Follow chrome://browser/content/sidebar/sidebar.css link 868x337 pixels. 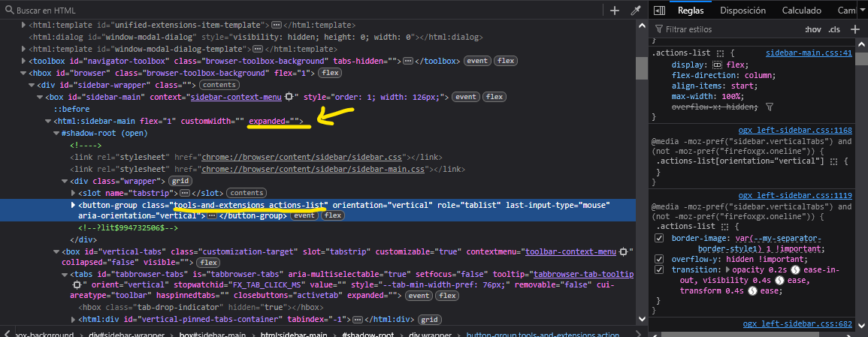[x=302, y=157]
